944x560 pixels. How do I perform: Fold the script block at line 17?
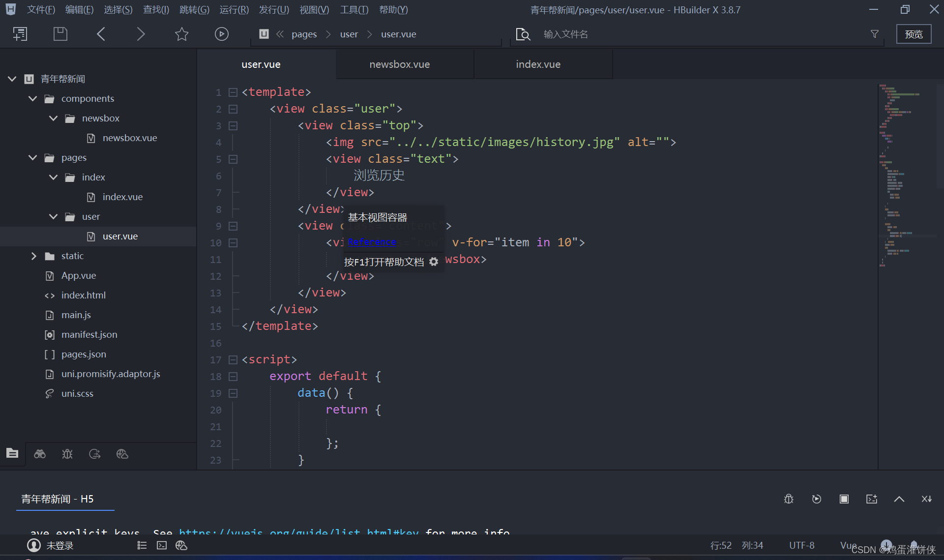233,360
